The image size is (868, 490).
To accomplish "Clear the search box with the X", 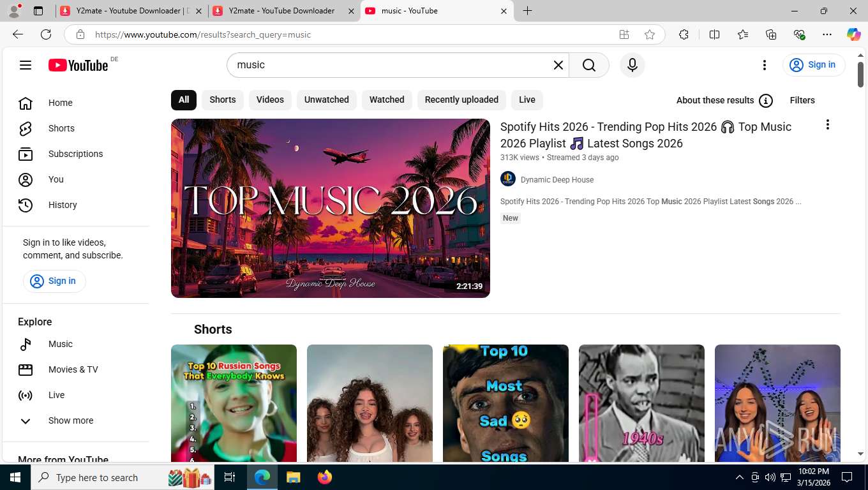I will pyautogui.click(x=558, y=65).
